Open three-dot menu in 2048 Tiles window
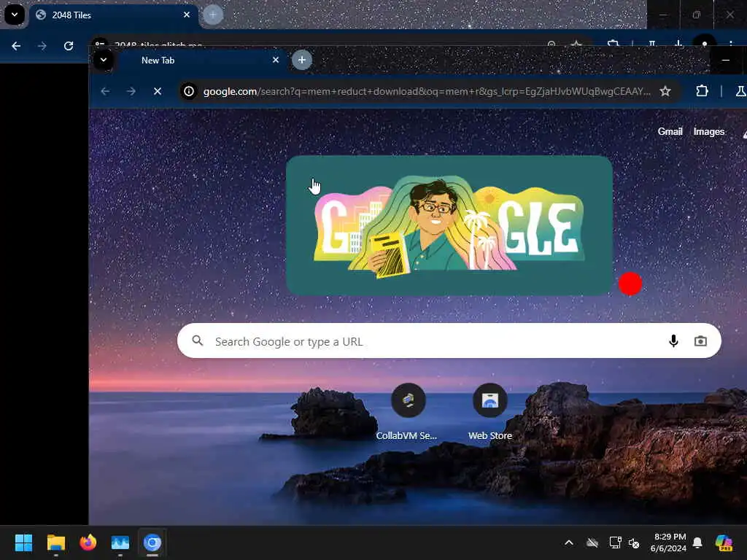 731,43
